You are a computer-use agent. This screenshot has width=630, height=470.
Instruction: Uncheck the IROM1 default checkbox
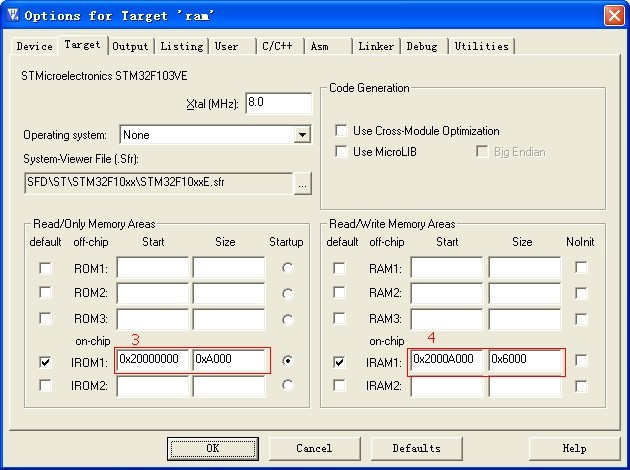pyautogui.click(x=45, y=361)
